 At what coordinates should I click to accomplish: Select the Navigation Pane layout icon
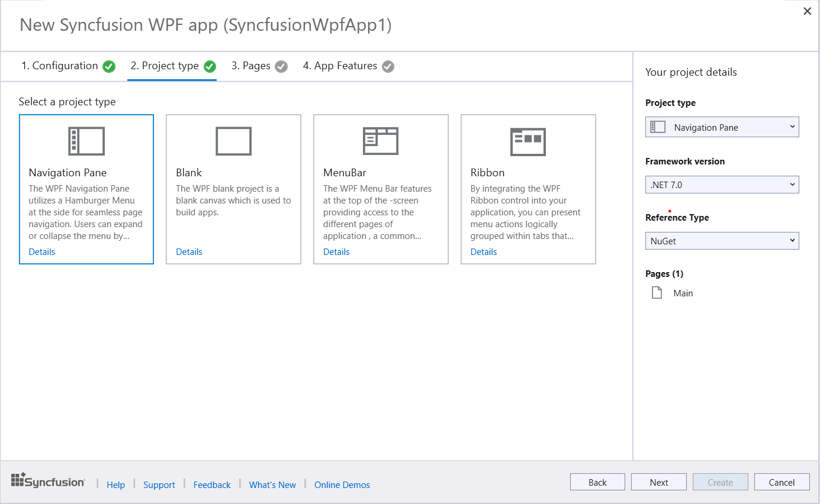click(x=86, y=141)
